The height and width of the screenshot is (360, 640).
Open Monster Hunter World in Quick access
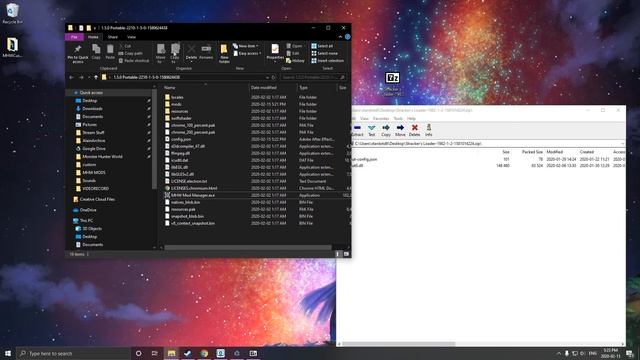tap(102, 157)
